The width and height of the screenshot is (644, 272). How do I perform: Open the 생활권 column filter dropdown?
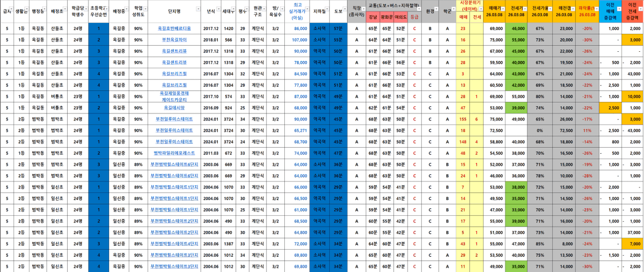pos(27,8)
